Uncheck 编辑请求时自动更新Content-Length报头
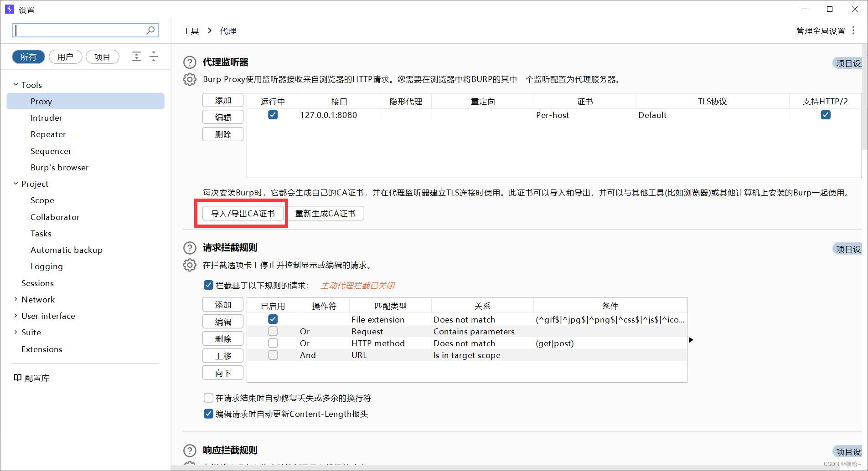Image resolution: width=868 pixels, height=471 pixels. coord(208,414)
